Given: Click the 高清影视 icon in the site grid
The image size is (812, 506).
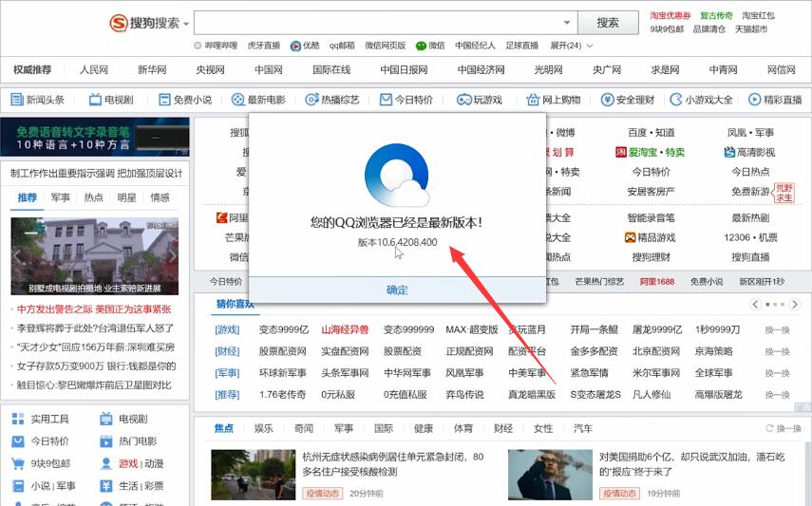Looking at the screenshot, I should (729, 152).
